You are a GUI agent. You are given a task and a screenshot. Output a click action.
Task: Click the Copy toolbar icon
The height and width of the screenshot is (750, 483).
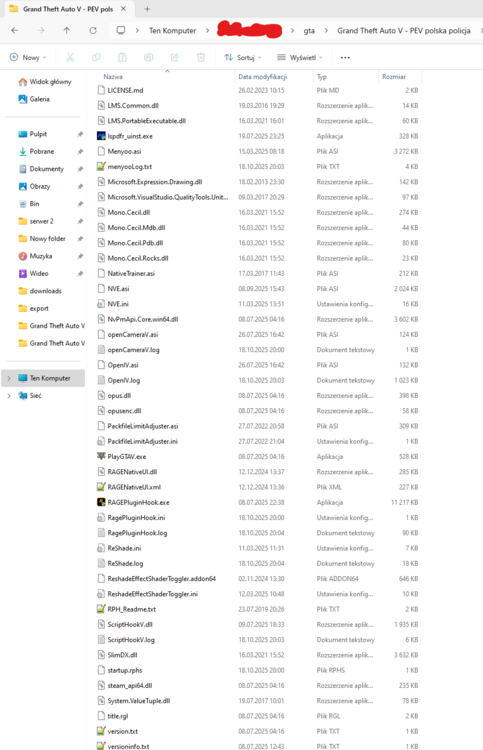[x=96, y=57]
